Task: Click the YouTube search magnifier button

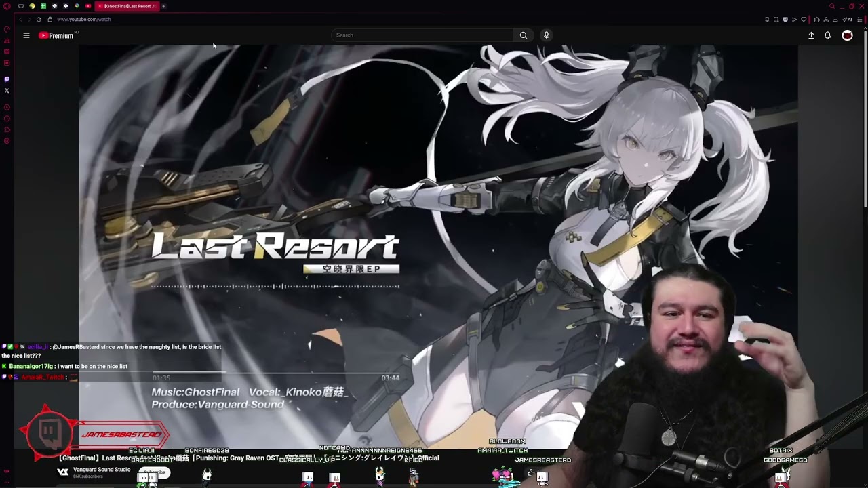Action: [x=524, y=35]
